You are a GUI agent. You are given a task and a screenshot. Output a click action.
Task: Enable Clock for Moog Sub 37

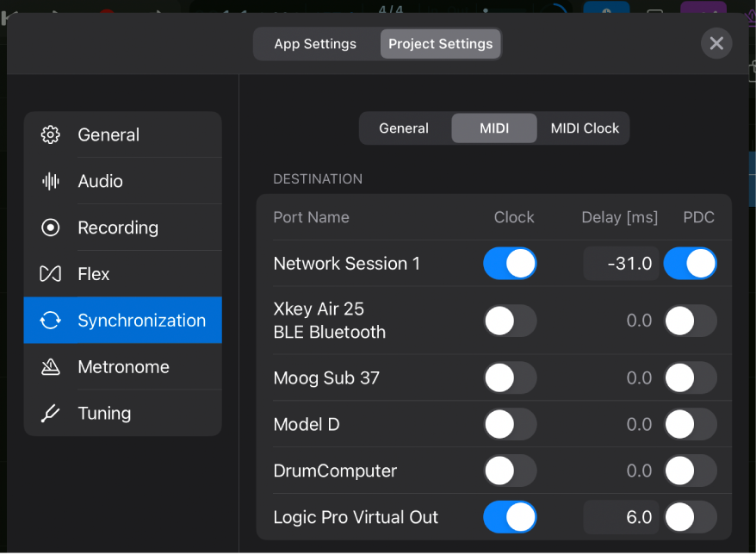click(510, 377)
